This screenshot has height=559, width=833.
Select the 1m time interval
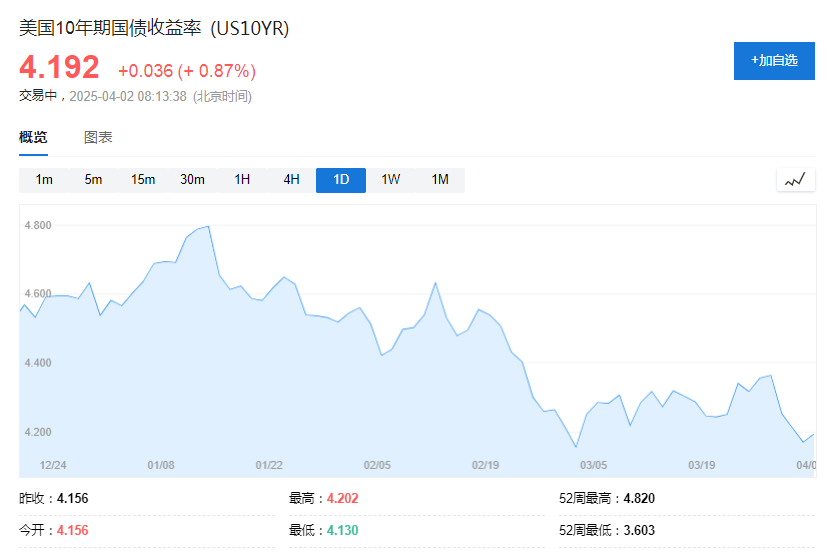pyautogui.click(x=44, y=180)
